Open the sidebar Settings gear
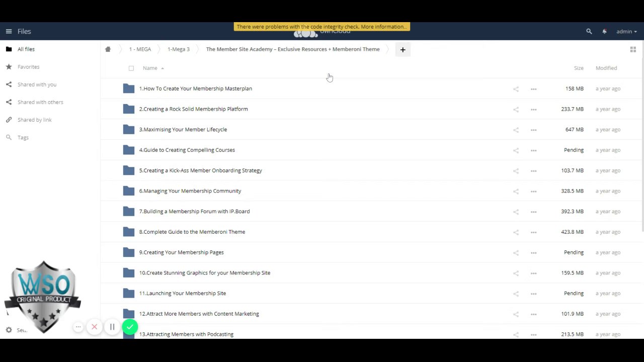The width and height of the screenshot is (644, 362). 9,330
